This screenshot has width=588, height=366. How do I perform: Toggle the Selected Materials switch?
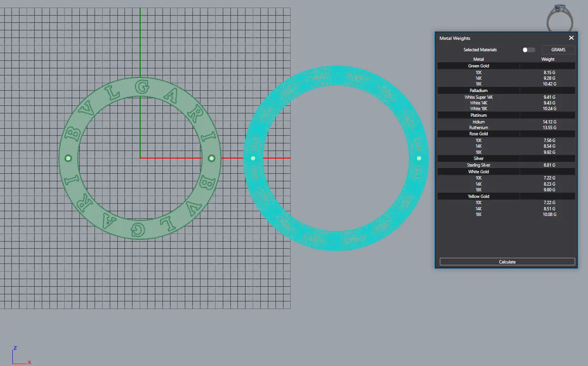528,50
